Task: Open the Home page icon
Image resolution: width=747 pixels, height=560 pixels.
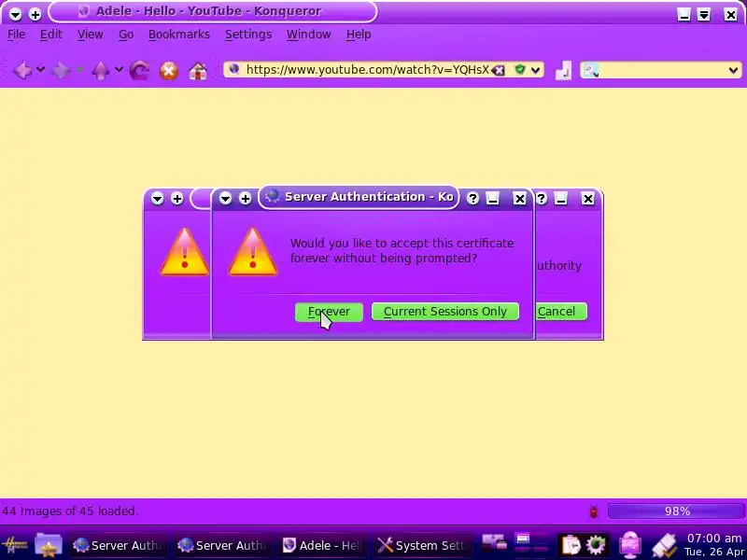Action: click(x=198, y=71)
